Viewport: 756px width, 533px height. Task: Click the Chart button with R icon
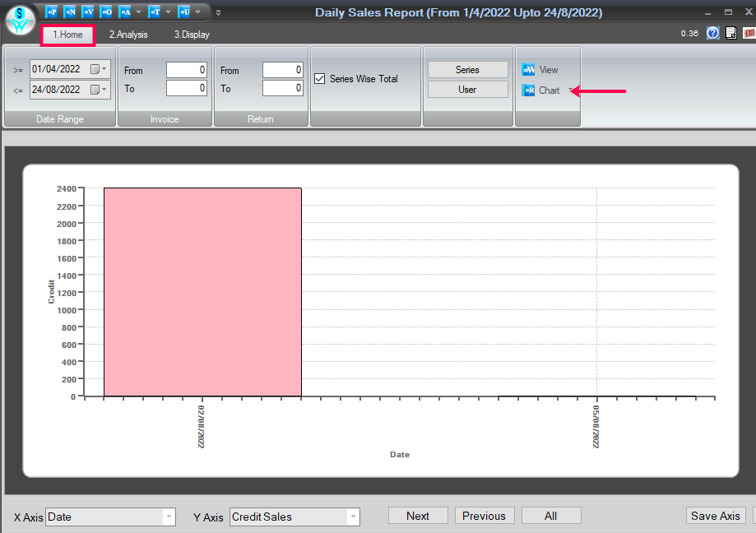pos(541,90)
